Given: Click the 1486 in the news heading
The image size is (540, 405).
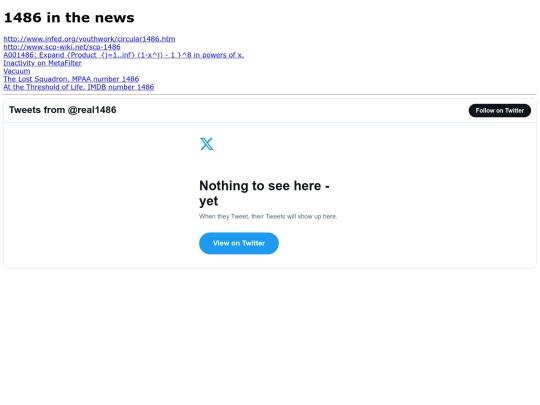Looking at the screenshot, I should click(69, 18).
